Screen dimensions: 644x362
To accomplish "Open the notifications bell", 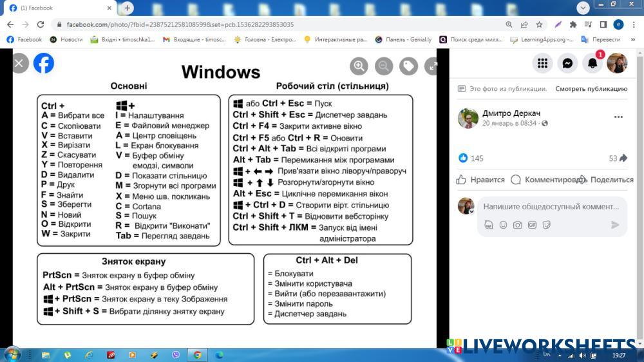I will pyautogui.click(x=592, y=63).
